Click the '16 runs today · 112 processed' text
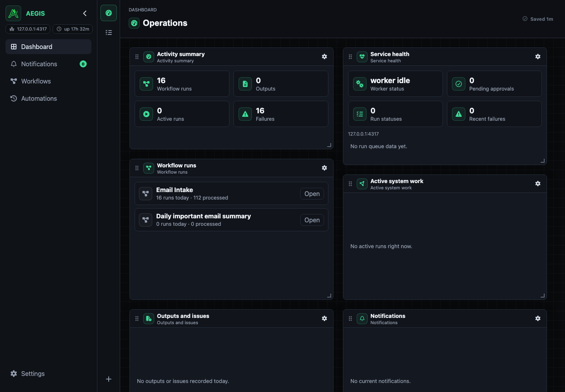Screen dimensions: 565x392 pyautogui.click(x=192, y=198)
